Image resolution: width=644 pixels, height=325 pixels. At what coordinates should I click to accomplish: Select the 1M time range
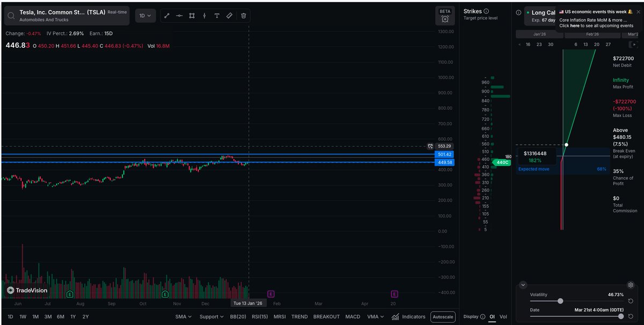coord(35,317)
